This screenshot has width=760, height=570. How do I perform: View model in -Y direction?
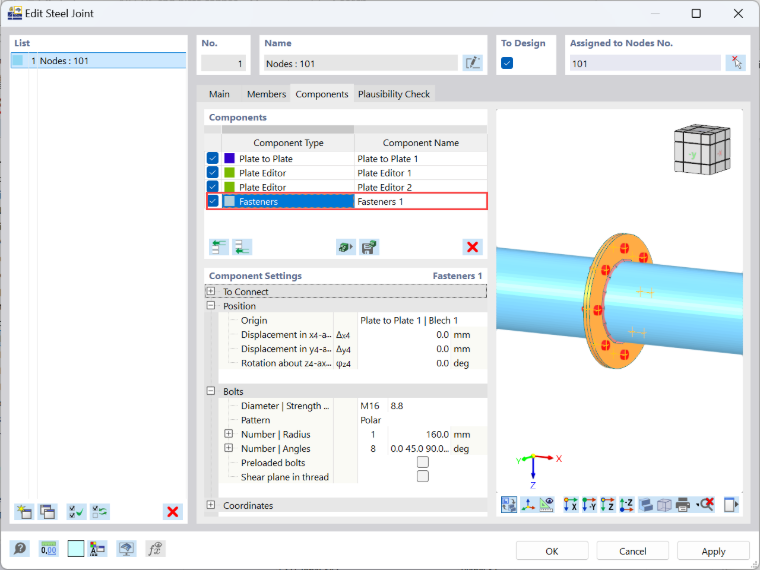[589, 505]
